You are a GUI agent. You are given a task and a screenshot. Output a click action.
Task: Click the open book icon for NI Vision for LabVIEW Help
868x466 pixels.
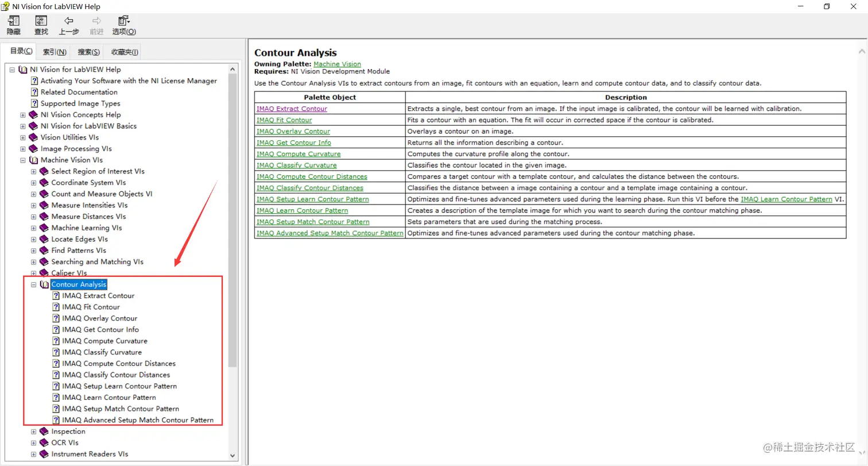[x=23, y=70]
